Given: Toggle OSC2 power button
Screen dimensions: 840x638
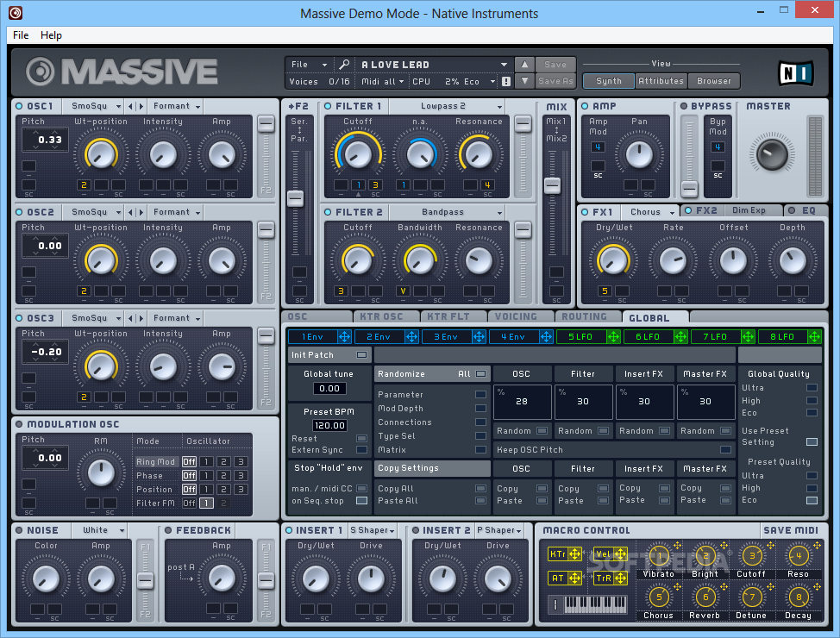Looking at the screenshot, I should pyautogui.click(x=19, y=212).
